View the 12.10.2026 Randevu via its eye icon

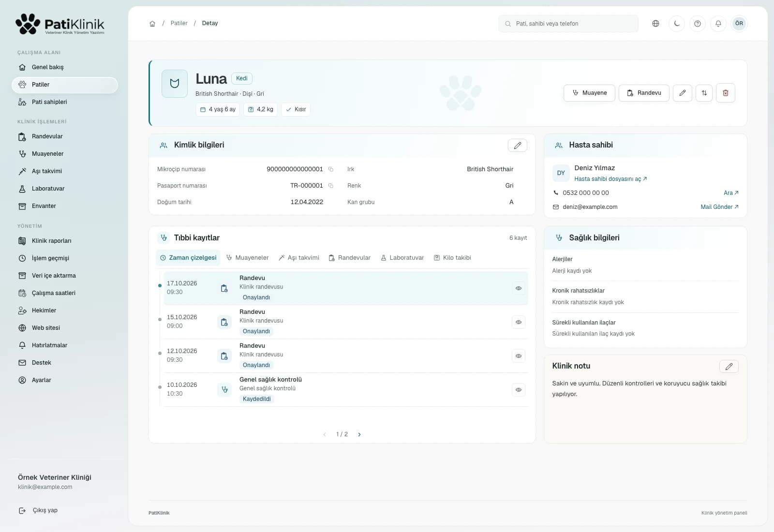pos(519,356)
